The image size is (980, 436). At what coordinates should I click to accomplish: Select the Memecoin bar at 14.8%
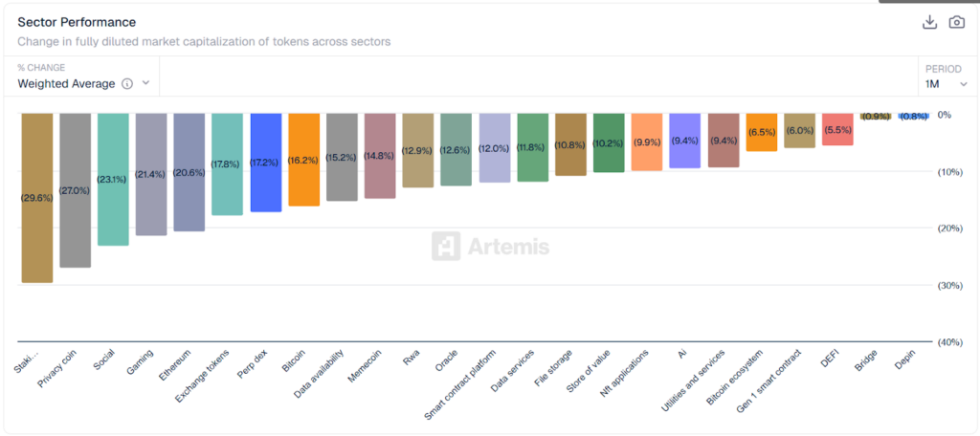pyautogui.click(x=380, y=155)
